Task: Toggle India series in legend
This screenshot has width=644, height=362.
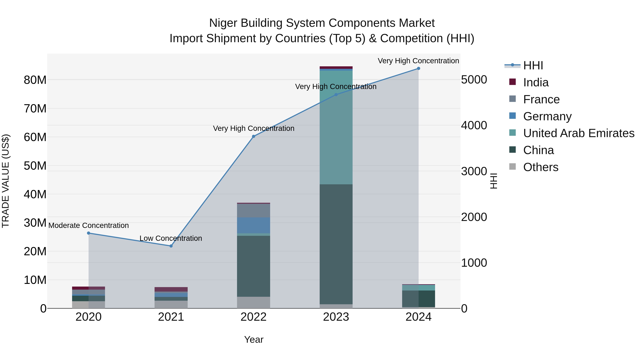Action: tap(529, 82)
